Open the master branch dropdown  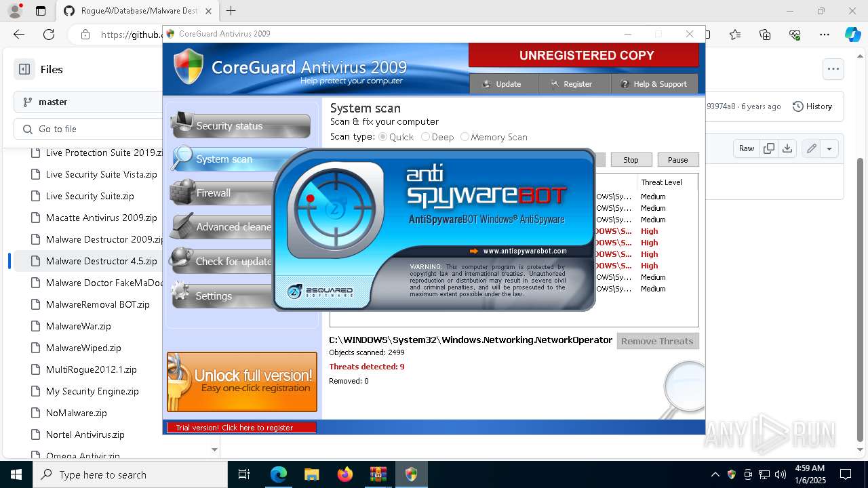point(88,102)
